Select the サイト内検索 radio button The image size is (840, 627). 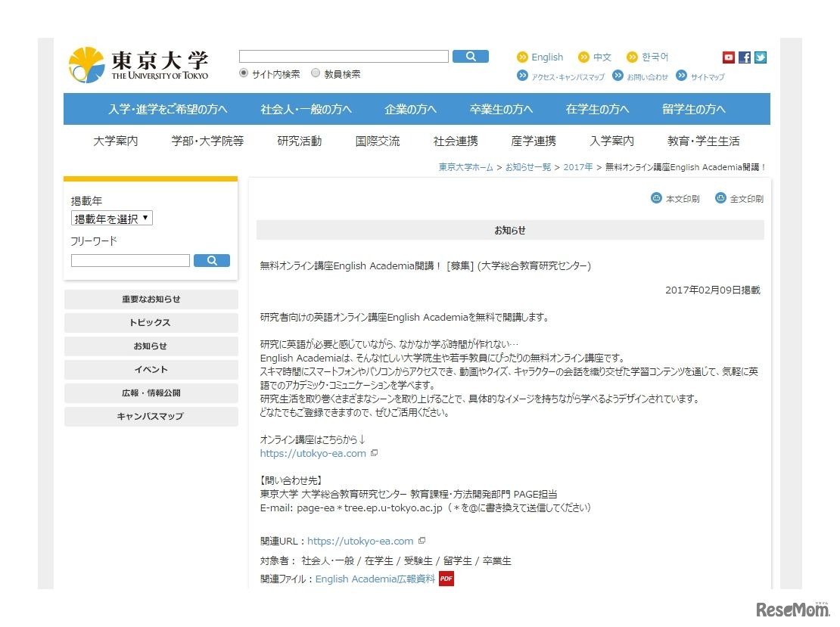pos(243,73)
